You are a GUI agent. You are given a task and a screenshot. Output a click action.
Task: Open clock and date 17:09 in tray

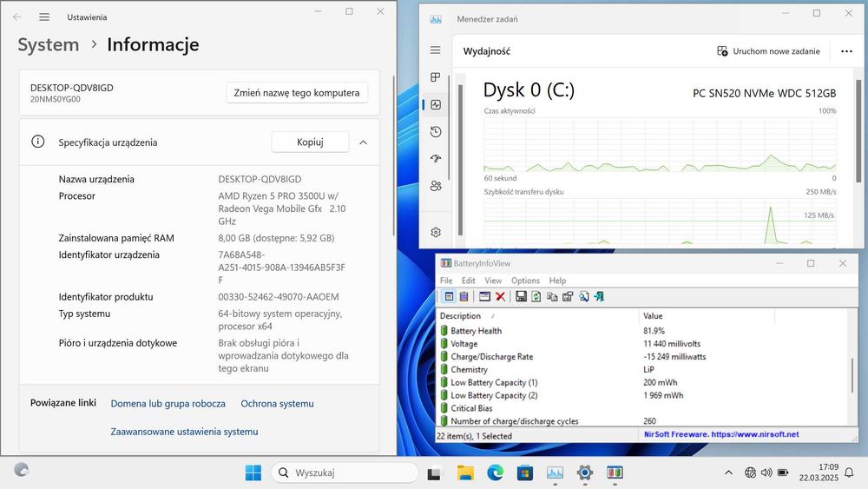point(819,472)
